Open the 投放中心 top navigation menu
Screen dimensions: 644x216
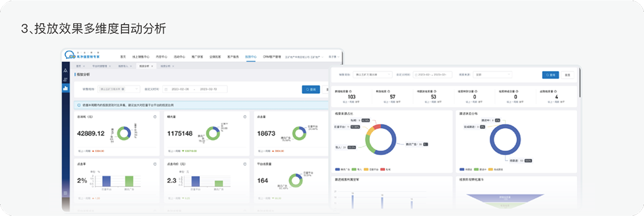coord(251,57)
